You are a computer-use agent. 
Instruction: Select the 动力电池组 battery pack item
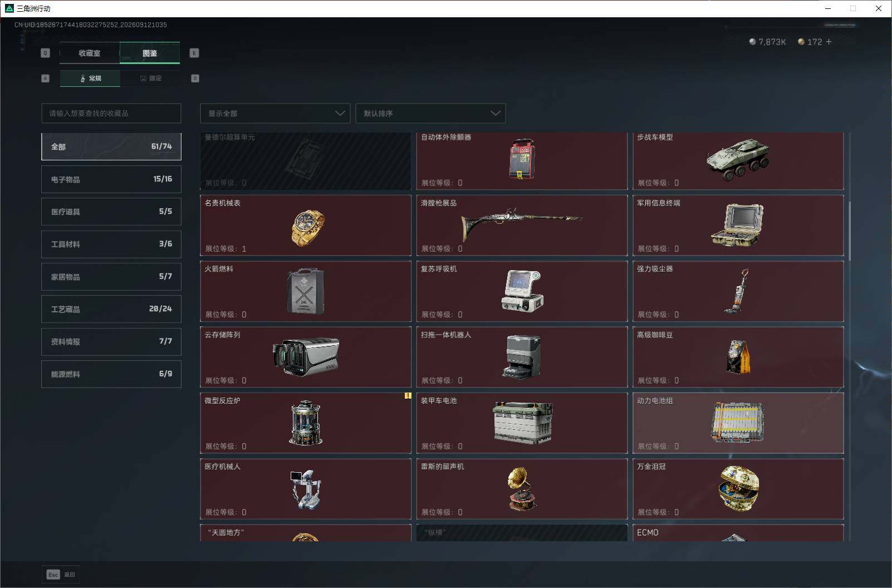(x=738, y=423)
